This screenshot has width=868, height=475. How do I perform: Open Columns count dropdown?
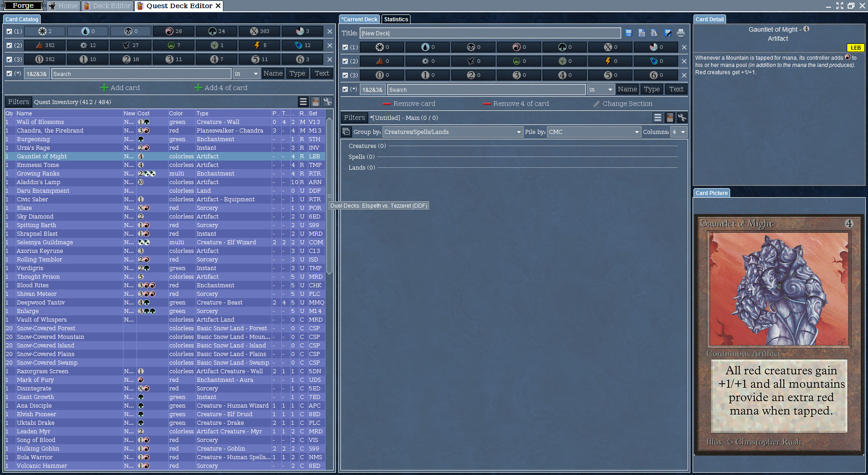coord(679,132)
